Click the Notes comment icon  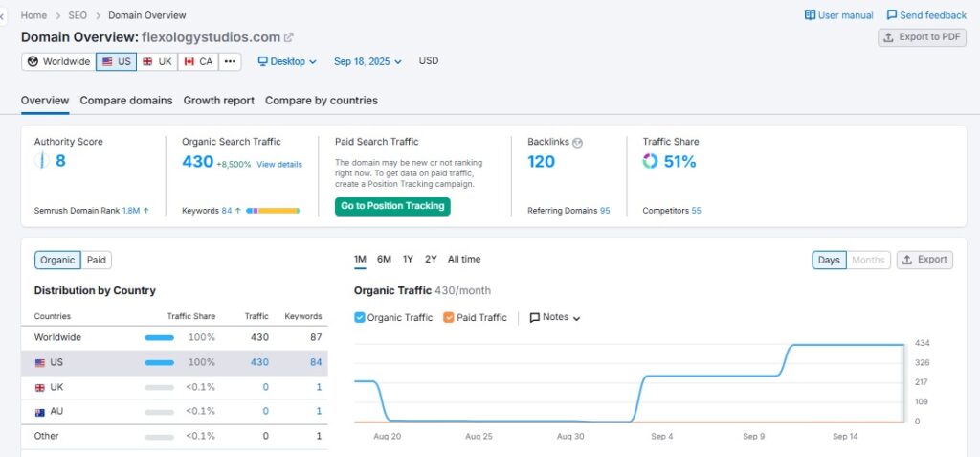[x=534, y=317]
